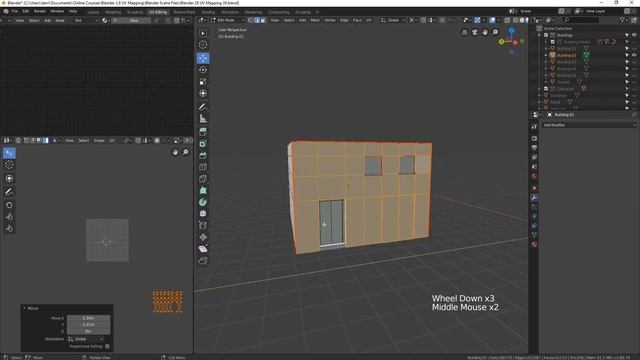Choose the UV editor Grab tool

click(9, 205)
